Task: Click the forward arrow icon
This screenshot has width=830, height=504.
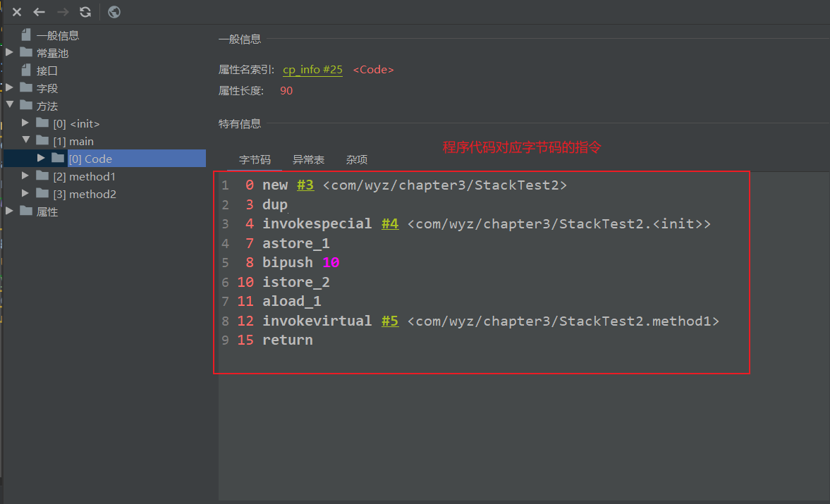Action: tap(62, 12)
